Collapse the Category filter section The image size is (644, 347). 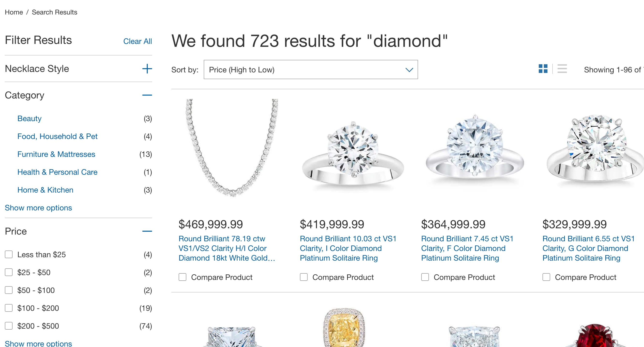147,95
